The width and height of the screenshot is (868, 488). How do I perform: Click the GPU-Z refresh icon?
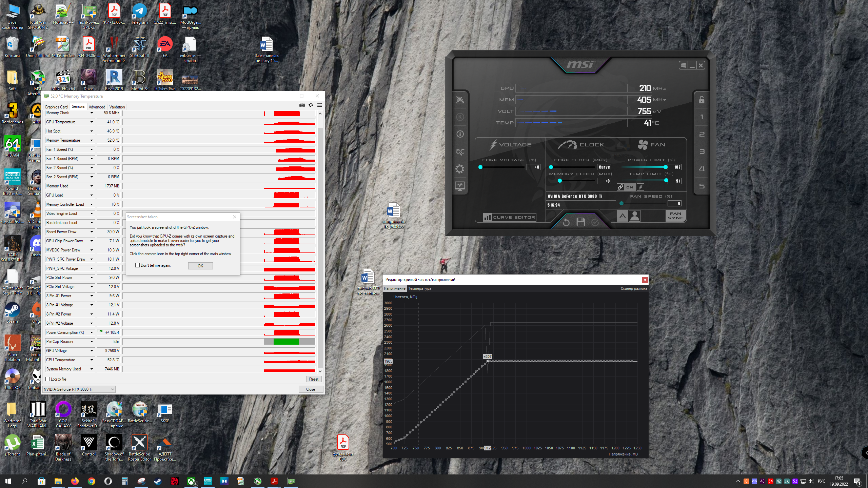coord(311,105)
